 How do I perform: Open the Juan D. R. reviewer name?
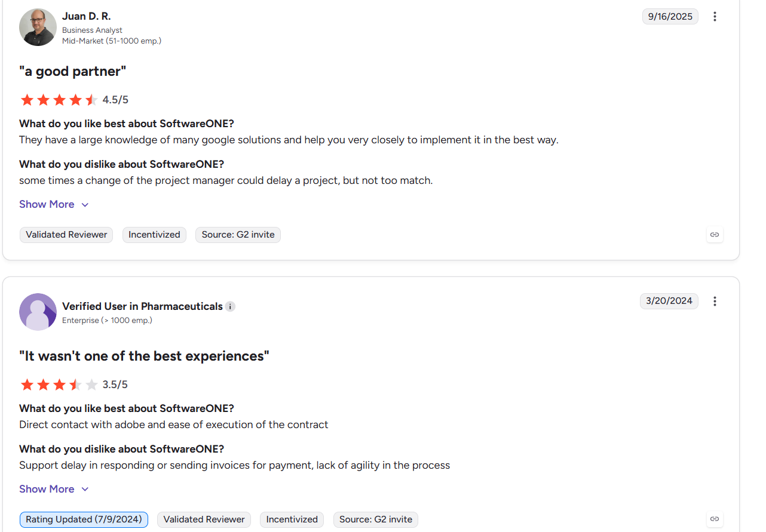87,16
